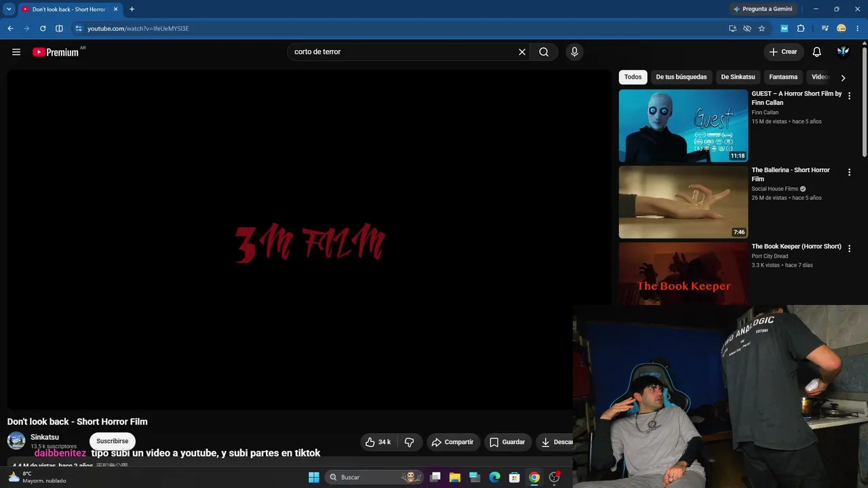Open the Chrome extensions puzzle menu

coord(801,28)
